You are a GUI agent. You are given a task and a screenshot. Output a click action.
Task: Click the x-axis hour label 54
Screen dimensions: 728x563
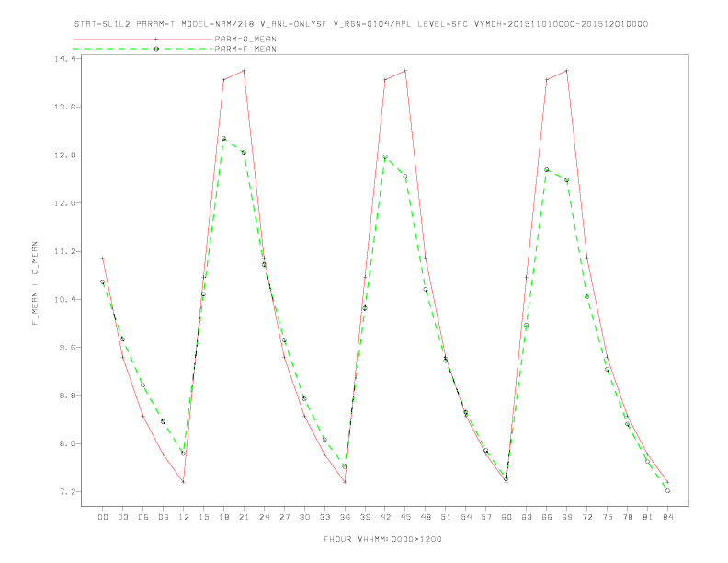pos(466,517)
